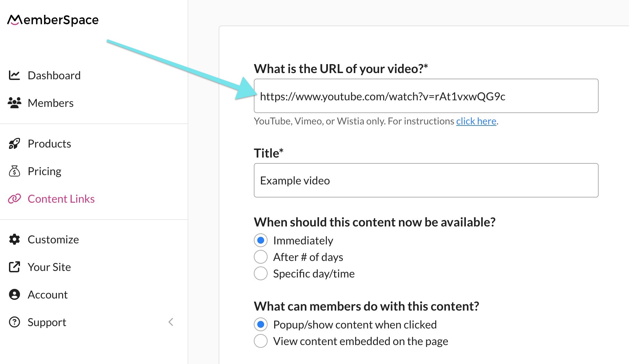Click the Members people icon
Screen dimensions: 629x364
pos(14,102)
